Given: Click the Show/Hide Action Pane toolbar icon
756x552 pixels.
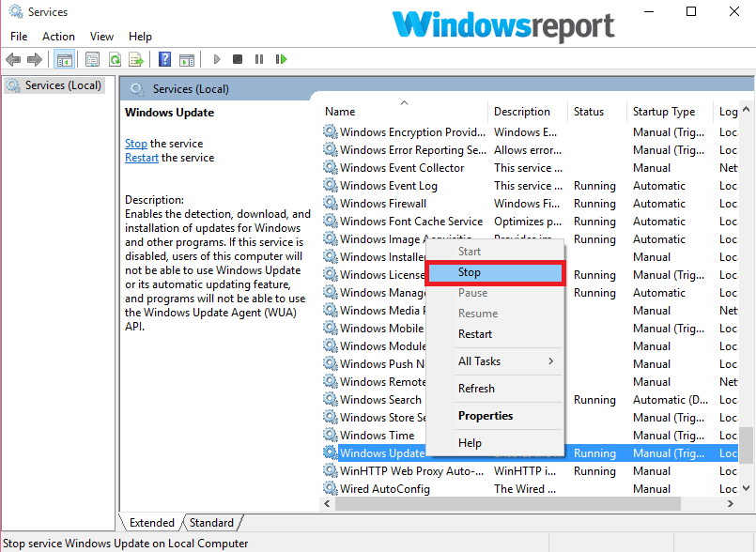Looking at the screenshot, I should (187, 59).
